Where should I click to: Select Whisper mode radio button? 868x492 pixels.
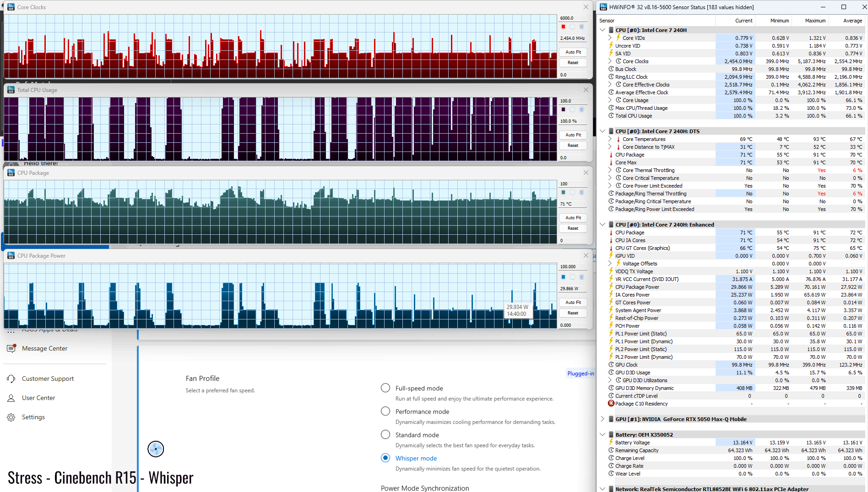click(385, 458)
